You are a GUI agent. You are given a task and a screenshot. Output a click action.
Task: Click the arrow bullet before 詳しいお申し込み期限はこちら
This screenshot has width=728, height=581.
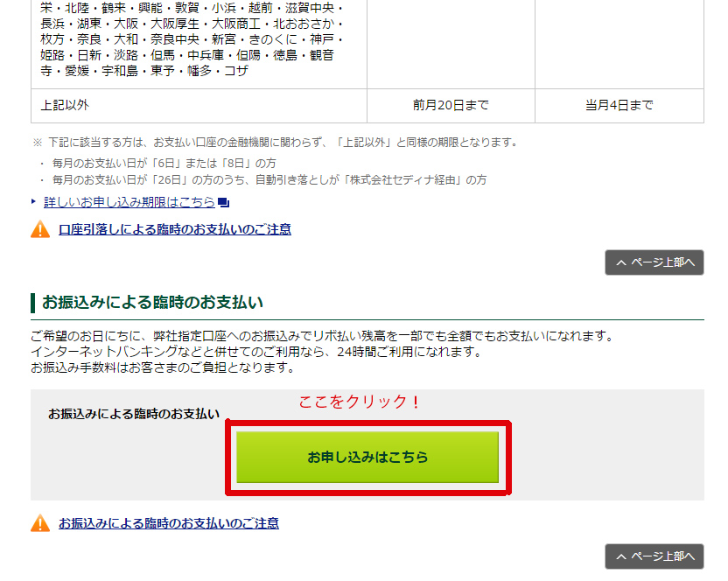point(34,201)
